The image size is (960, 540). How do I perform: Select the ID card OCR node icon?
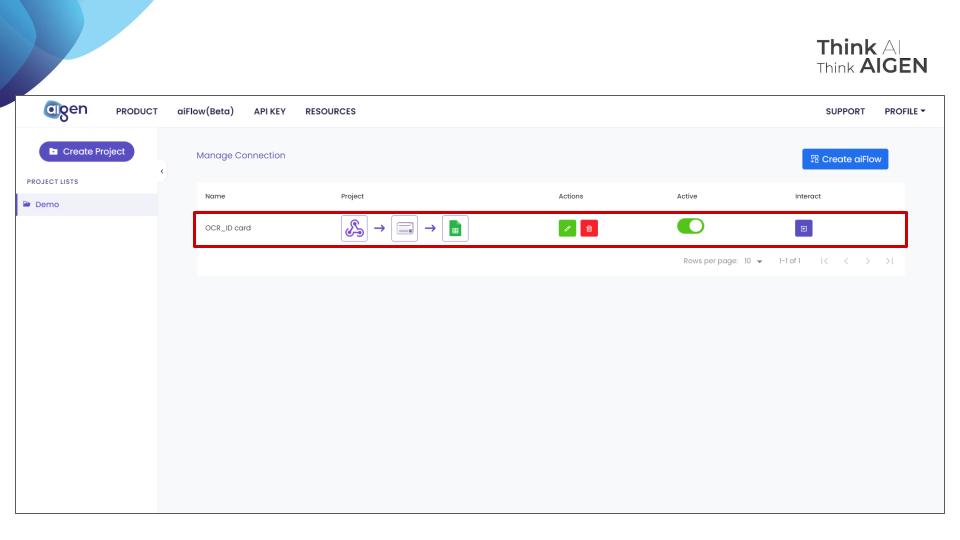(x=405, y=228)
